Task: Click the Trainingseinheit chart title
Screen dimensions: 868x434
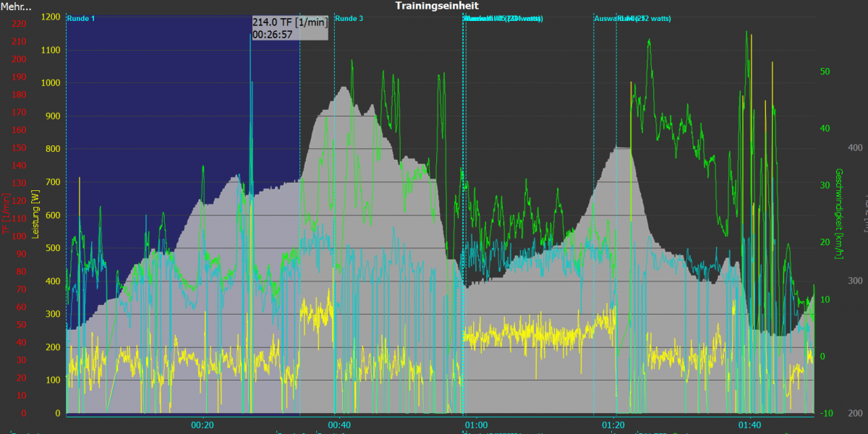Action: tap(437, 6)
